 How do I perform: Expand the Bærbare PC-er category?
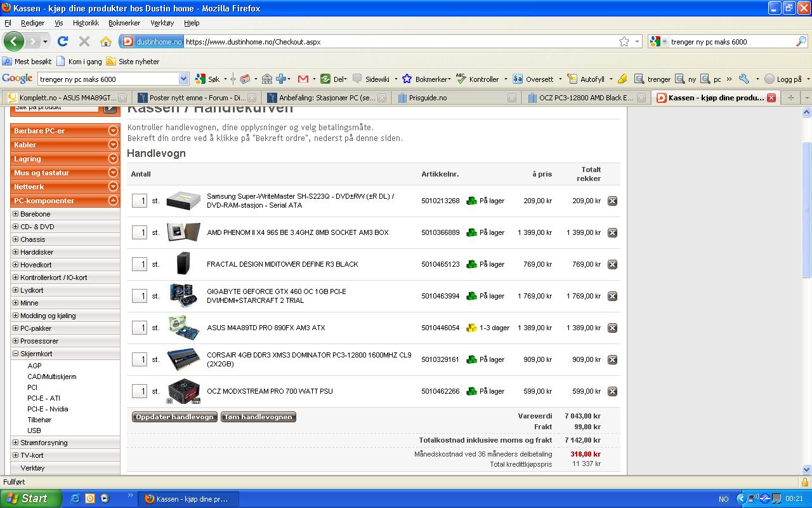tap(113, 131)
